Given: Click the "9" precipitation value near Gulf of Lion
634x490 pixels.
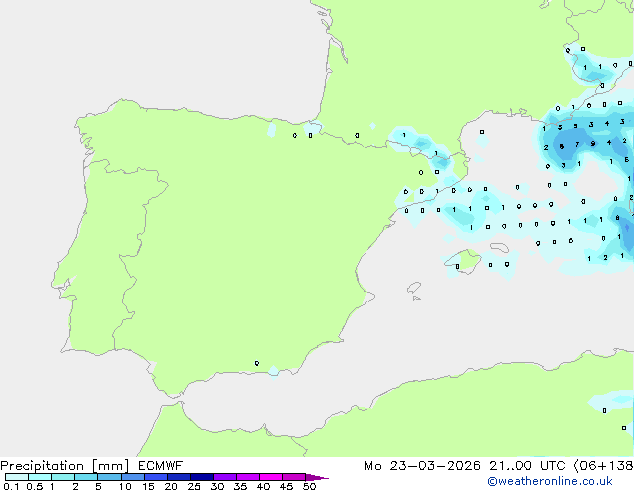Looking at the screenshot, I should [x=593, y=144].
